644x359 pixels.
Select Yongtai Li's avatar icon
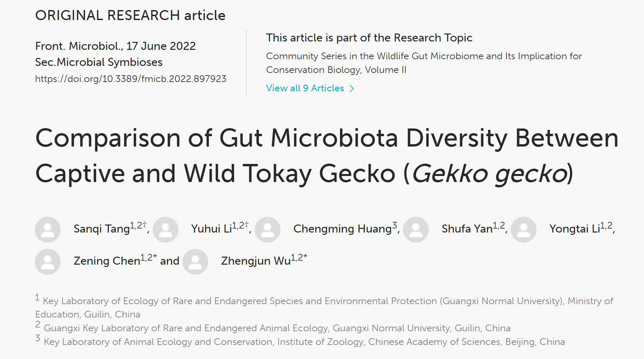tap(524, 230)
